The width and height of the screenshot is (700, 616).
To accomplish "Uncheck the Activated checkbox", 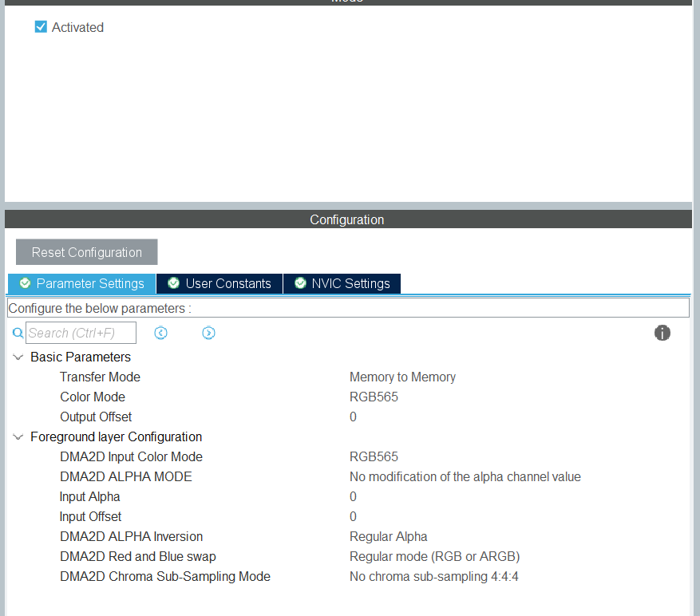I will (x=42, y=27).
